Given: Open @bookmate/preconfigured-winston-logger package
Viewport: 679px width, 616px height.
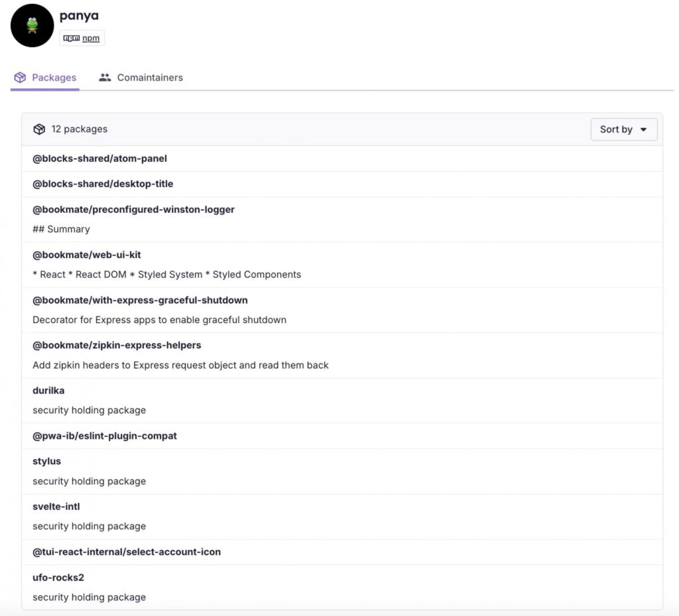Looking at the screenshot, I should point(134,210).
